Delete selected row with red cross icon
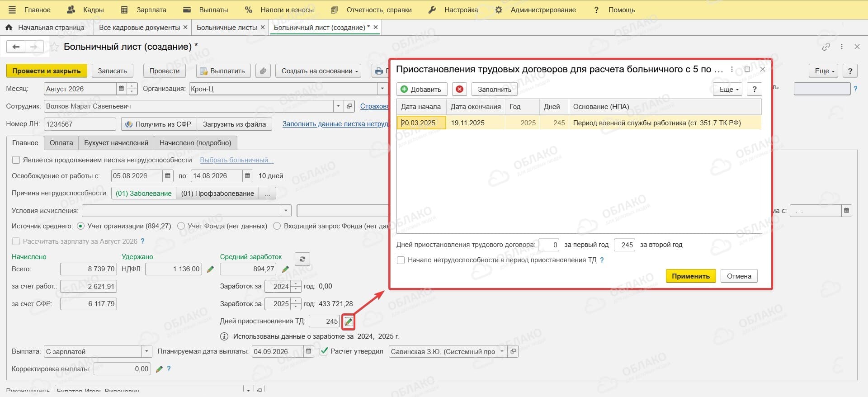The height and width of the screenshot is (397, 868). (459, 89)
